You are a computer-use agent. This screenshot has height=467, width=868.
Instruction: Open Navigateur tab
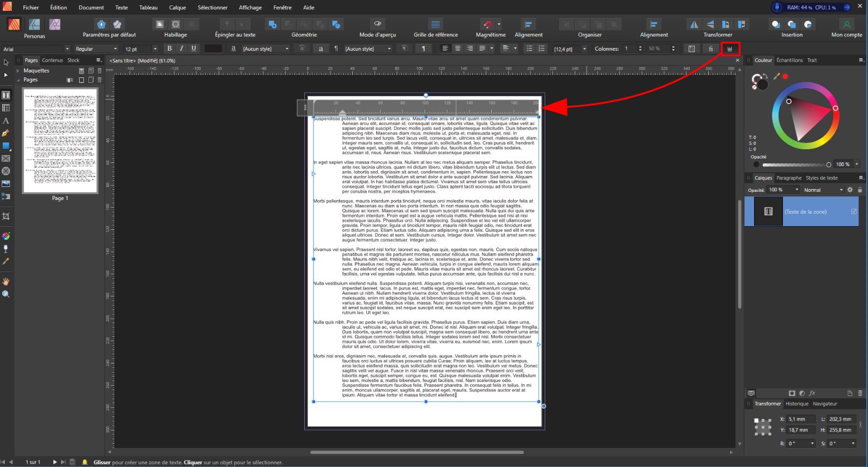point(824,404)
